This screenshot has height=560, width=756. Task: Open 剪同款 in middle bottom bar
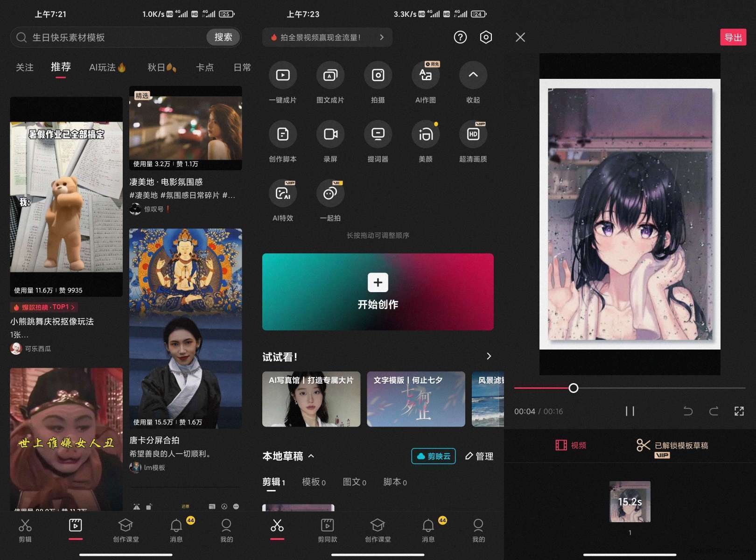pyautogui.click(x=328, y=531)
